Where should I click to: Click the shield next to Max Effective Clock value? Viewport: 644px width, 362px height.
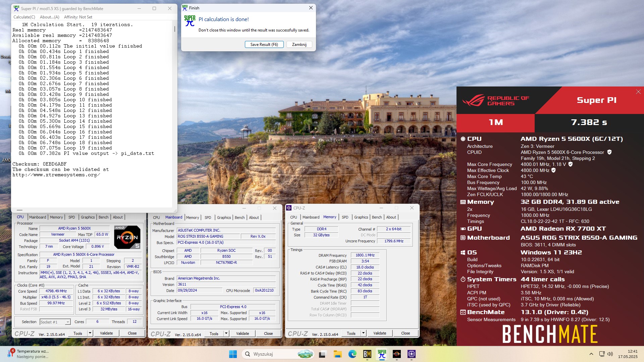click(553, 170)
